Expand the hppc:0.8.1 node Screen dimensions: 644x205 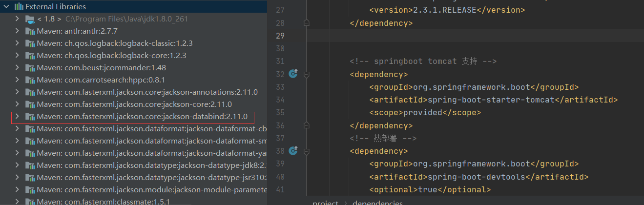[x=18, y=80]
